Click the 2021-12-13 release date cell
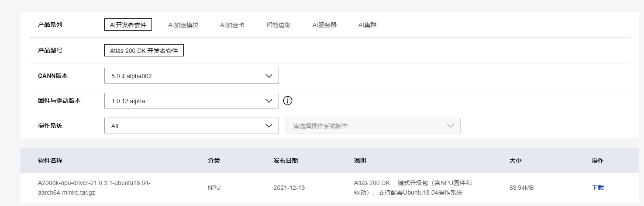Viewport: 644px width, 206px height. coord(289,188)
